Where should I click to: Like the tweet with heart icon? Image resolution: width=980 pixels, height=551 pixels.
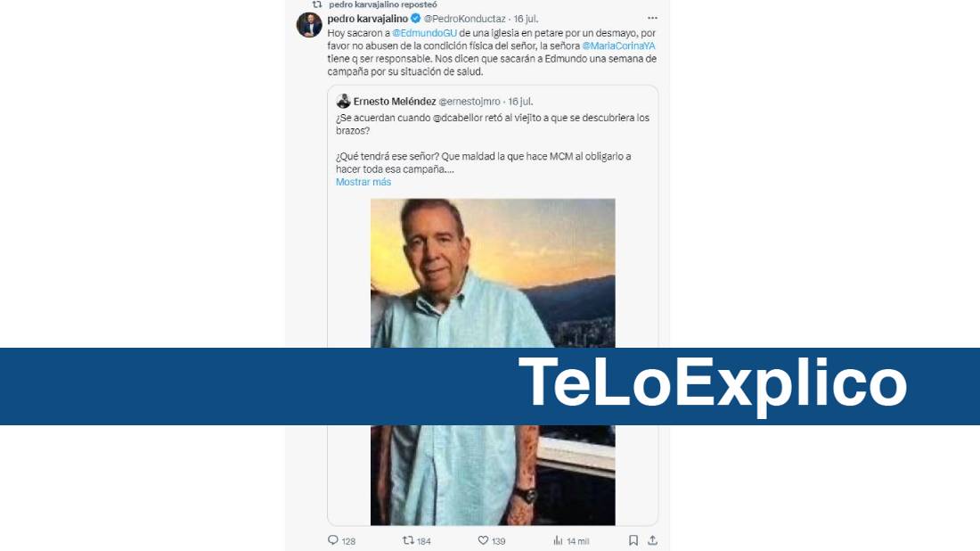[483, 540]
